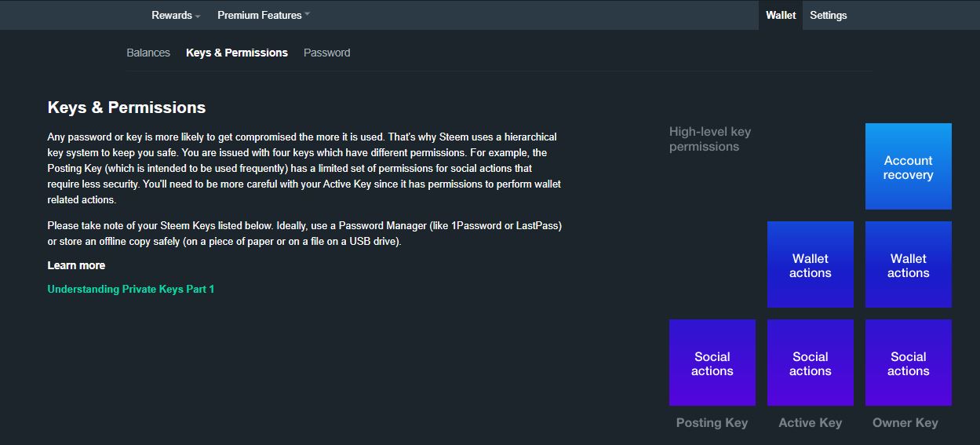Select Social actions tile above Posting Key
The width and height of the screenshot is (980, 445).
(712, 363)
